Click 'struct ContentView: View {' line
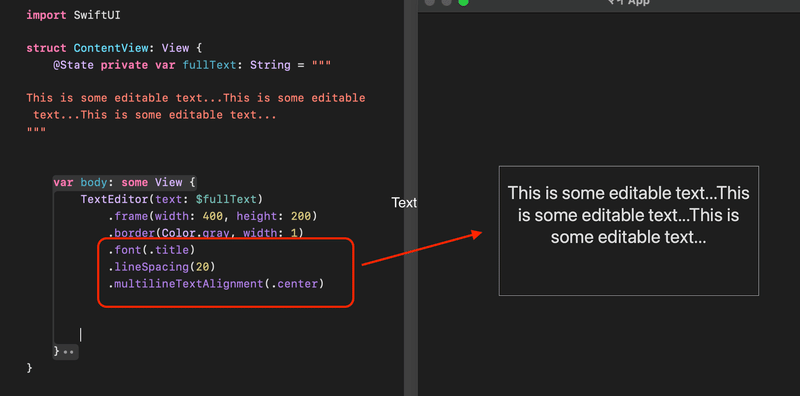The width and height of the screenshot is (800, 396). 114,48
